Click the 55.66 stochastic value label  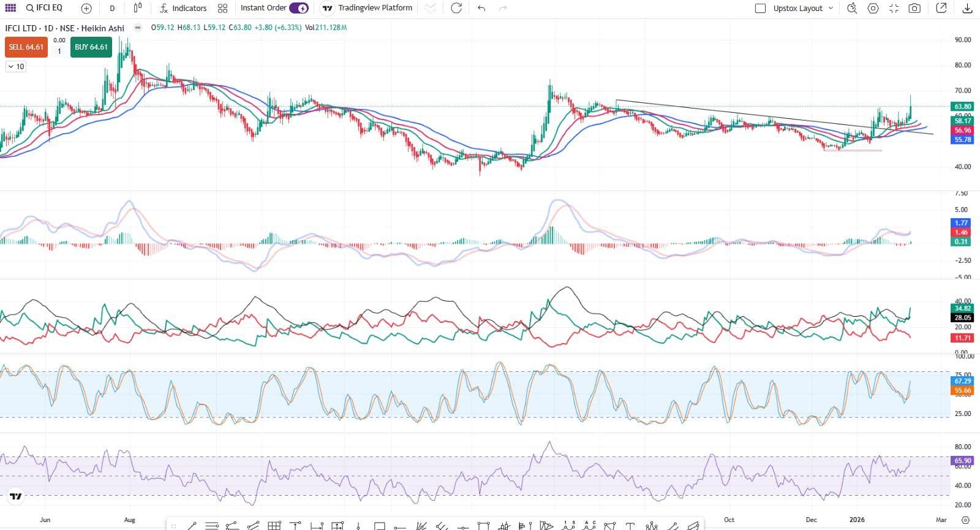click(x=963, y=390)
